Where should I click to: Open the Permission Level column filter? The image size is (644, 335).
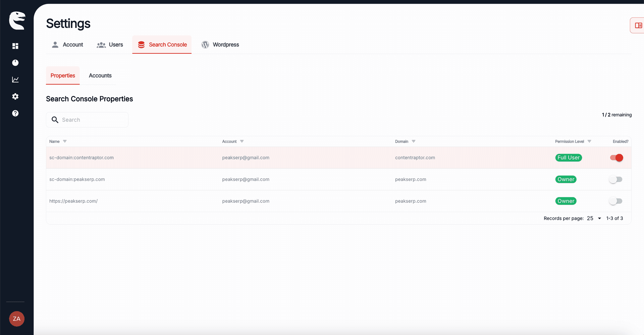pos(590,141)
